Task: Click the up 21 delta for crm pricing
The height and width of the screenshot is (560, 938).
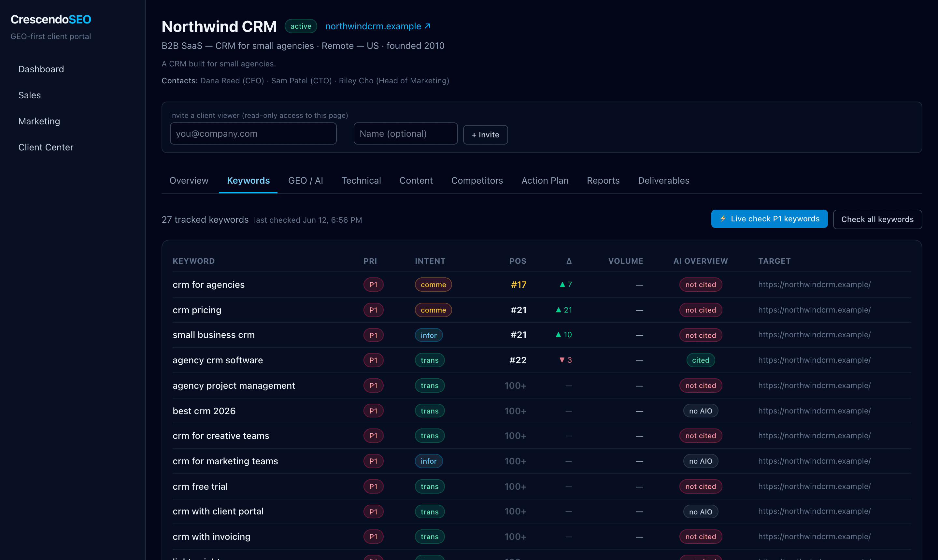Action: click(564, 310)
